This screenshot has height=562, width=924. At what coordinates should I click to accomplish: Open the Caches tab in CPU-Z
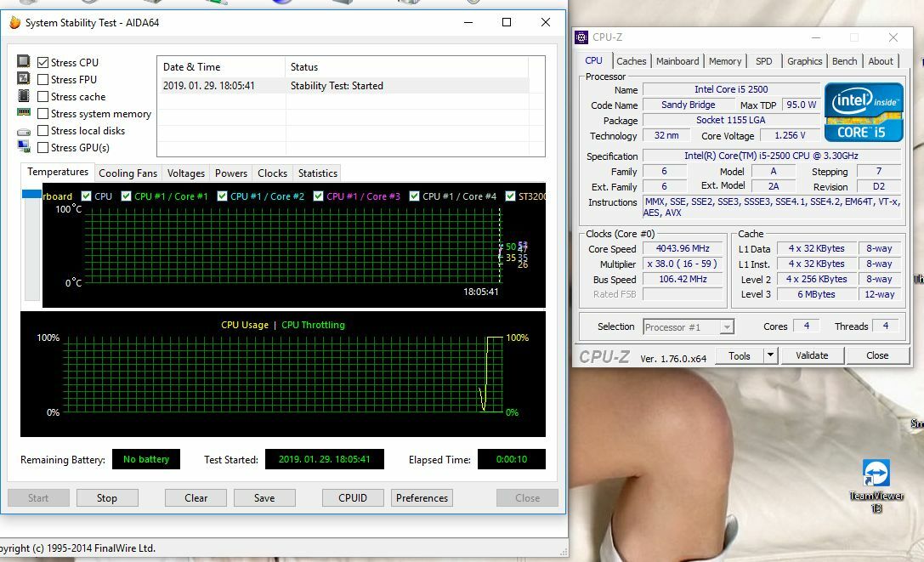tap(631, 61)
